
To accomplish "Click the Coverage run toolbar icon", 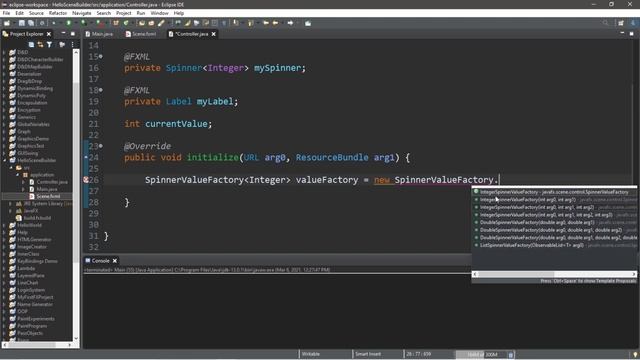I will click(x=84, y=23).
